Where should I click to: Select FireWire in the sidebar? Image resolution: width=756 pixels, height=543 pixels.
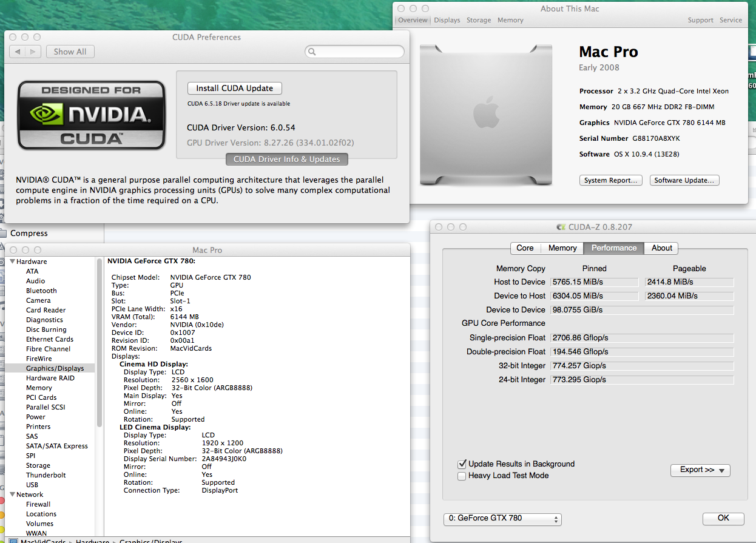coord(39,359)
